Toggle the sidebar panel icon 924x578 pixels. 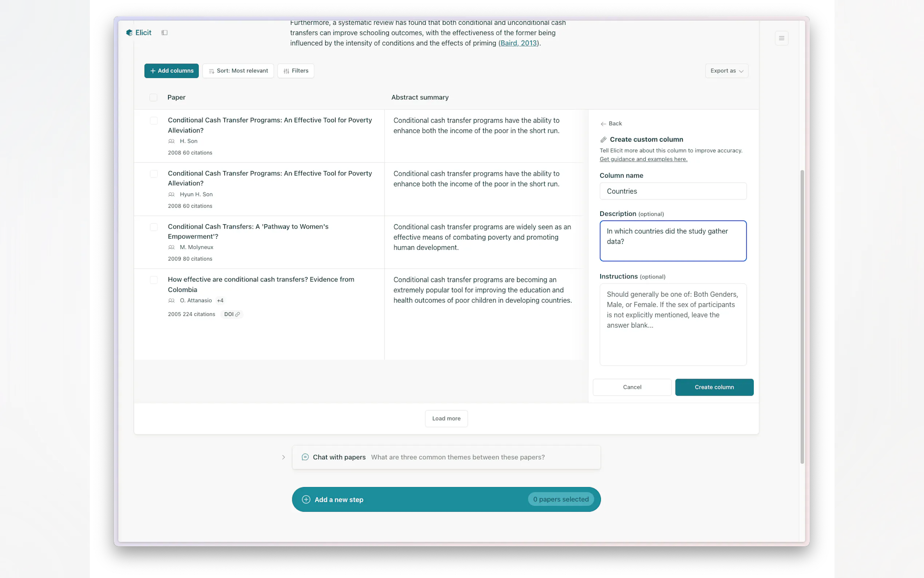164,32
